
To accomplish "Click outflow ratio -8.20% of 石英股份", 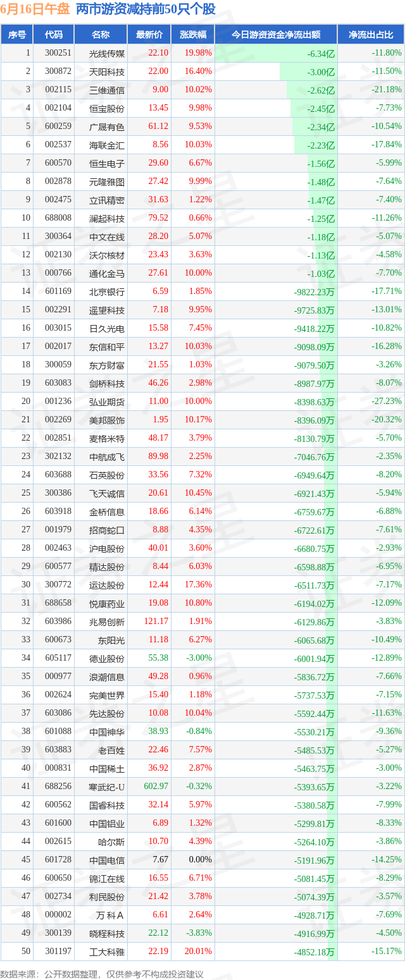I will click(x=389, y=475).
